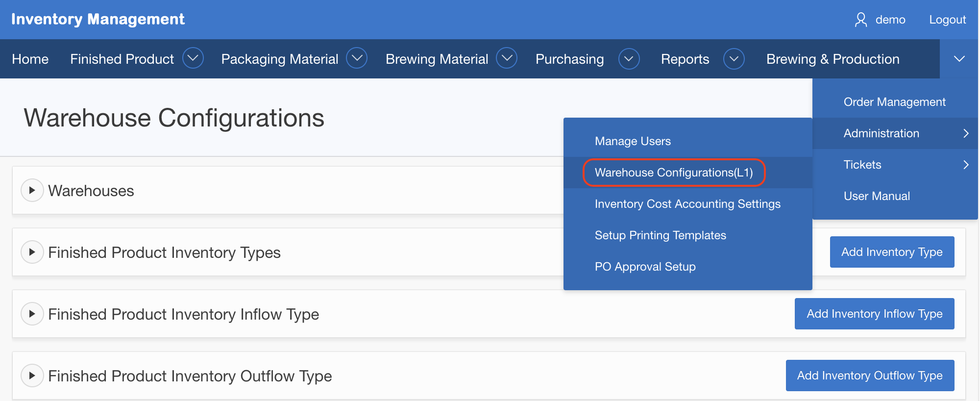Viewport: 980px width, 401px height.
Task: Open the Purchasing menu chevron
Action: click(x=629, y=59)
